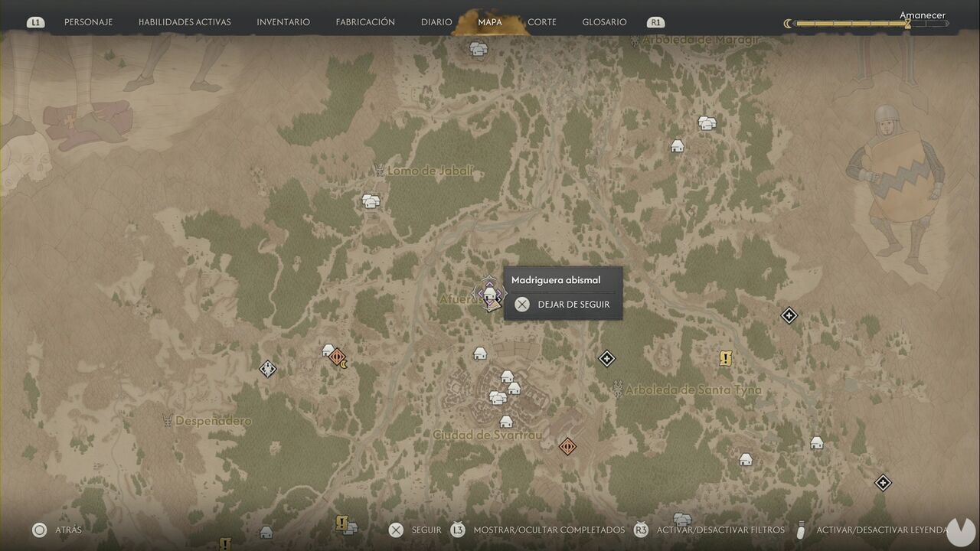Click the L1 shoulder button icon
The height and width of the screenshot is (551, 980).
35,22
